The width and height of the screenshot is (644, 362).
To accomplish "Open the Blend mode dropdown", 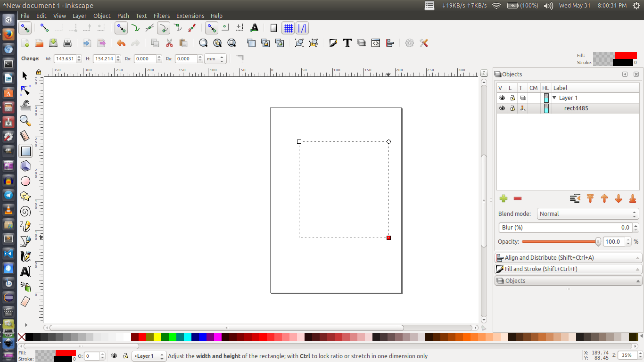I will (588, 214).
